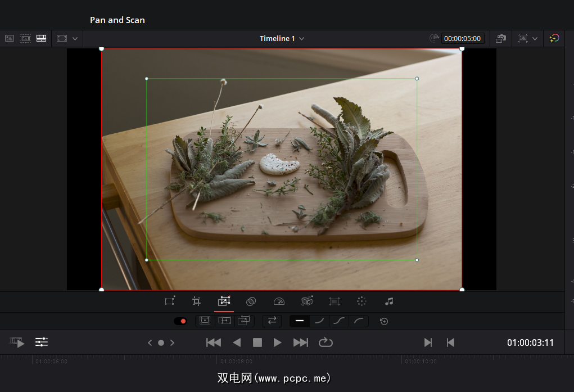Viewport: 574px width, 392px height.
Task: Click the 00:00:05:00 duration timecode field
Action: 462,39
